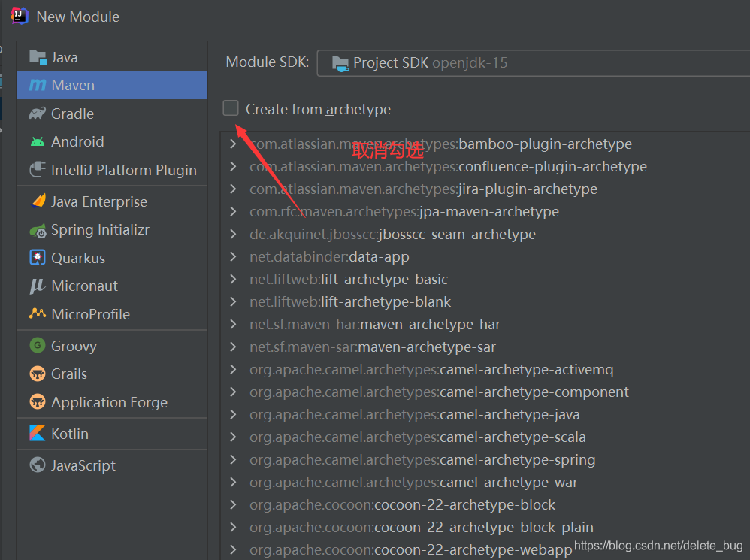
Task: Choose MicroProfile from the generators list
Action: 112,314
